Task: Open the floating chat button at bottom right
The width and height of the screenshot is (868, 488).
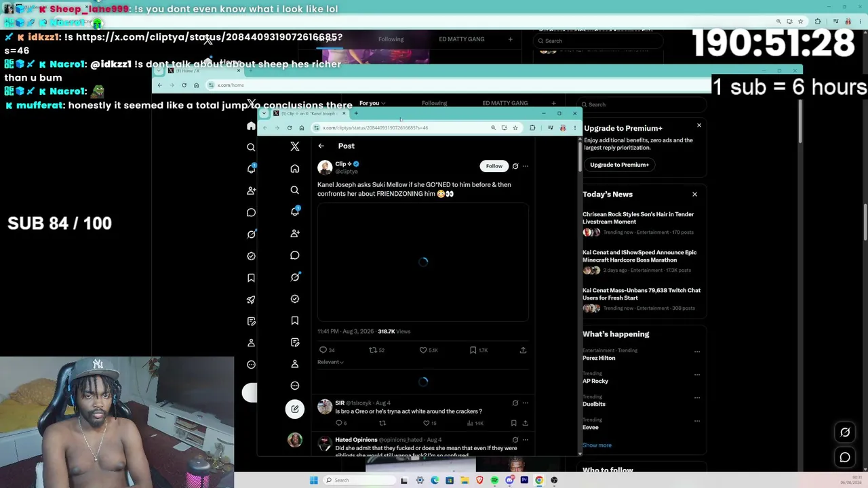Action: click(x=845, y=457)
